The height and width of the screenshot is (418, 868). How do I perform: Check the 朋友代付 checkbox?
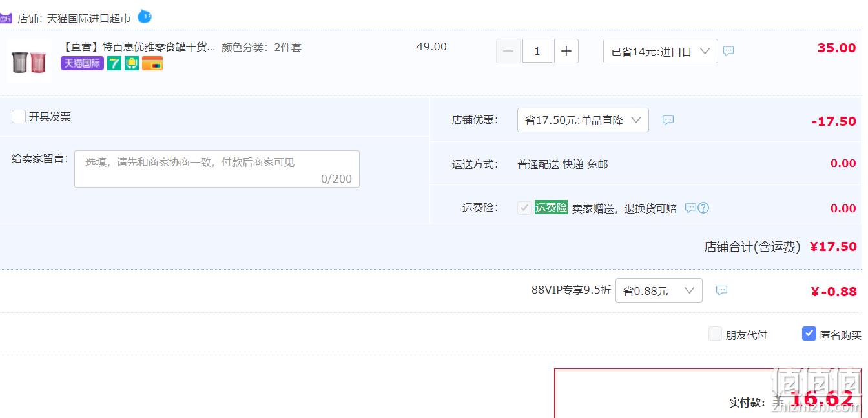pyautogui.click(x=715, y=333)
